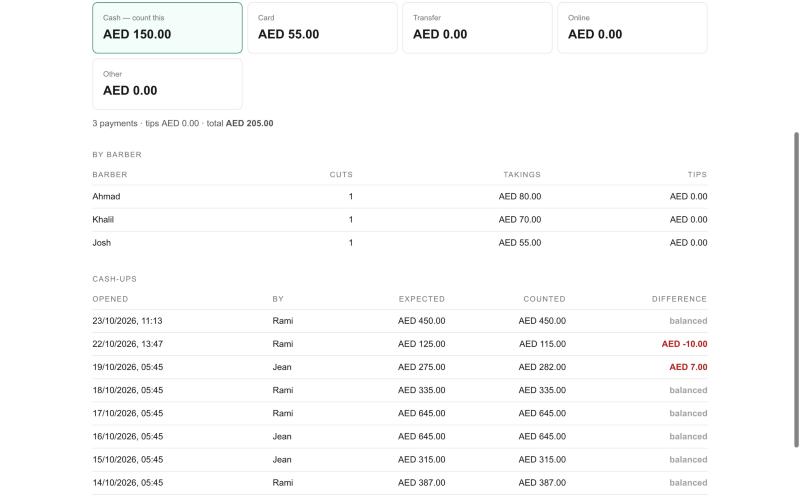This screenshot has height=500, width=800.
Task: Select the 18/10/2026, 05:45 cash-up
Action: click(x=400, y=390)
